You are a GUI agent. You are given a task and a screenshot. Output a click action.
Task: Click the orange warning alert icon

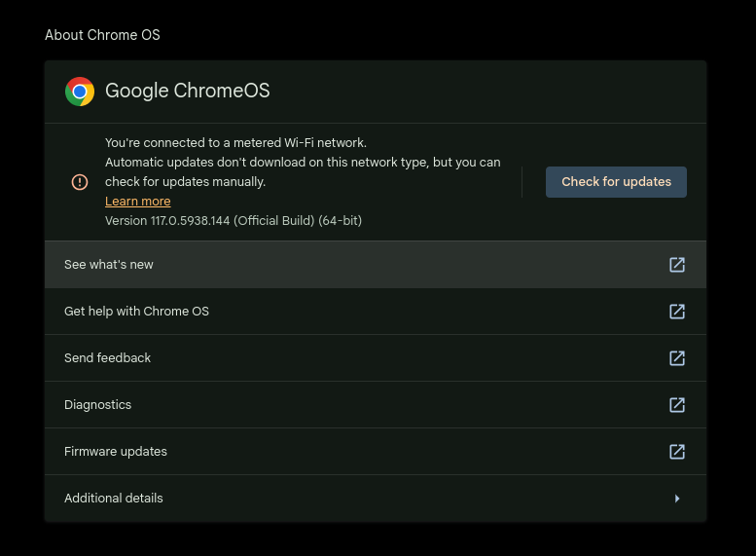pos(80,182)
